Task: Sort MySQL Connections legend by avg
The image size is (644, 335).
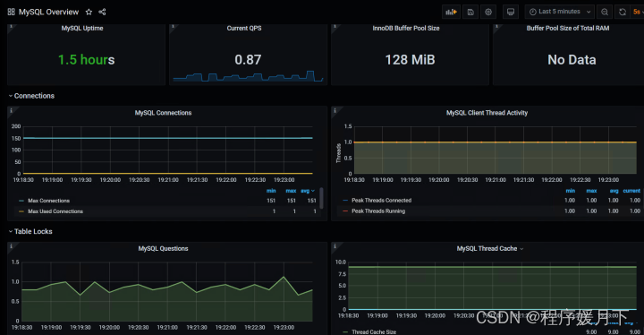Action: pyautogui.click(x=307, y=191)
